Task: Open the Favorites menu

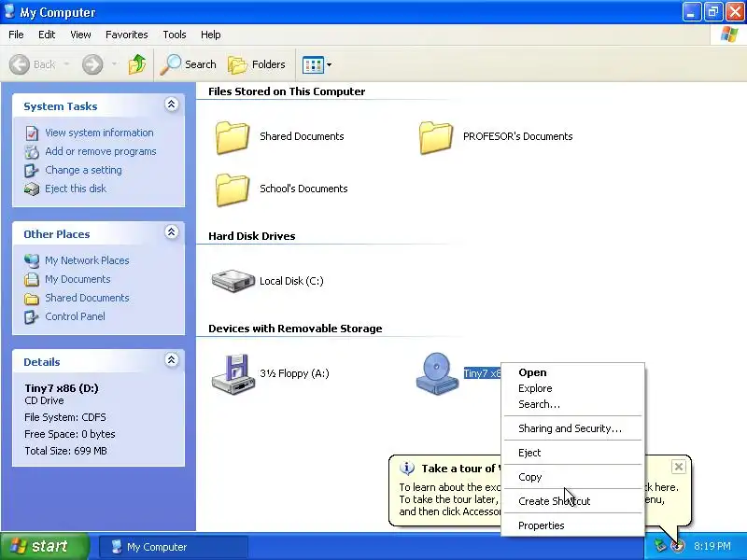Action: tap(127, 35)
